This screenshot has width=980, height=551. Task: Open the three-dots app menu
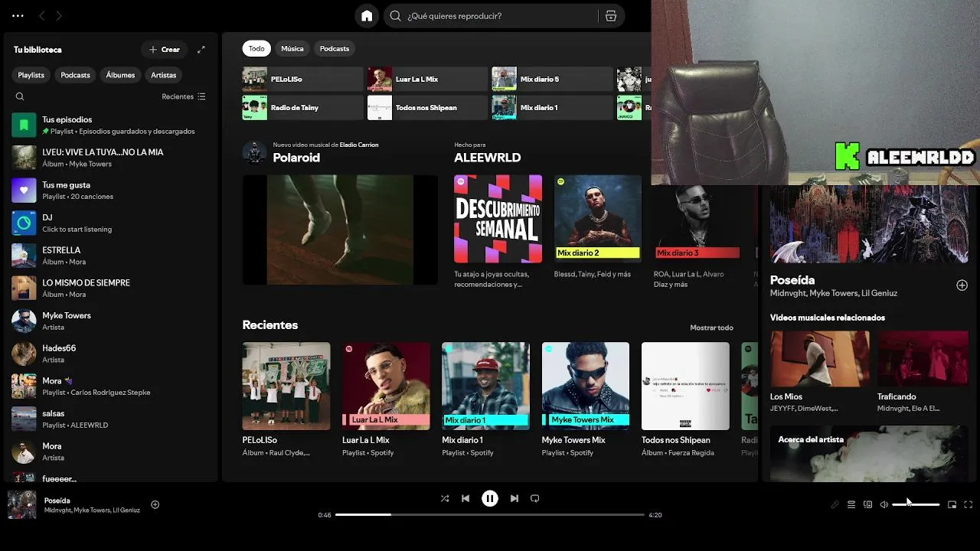pyautogui.click(x=18, y=15)
